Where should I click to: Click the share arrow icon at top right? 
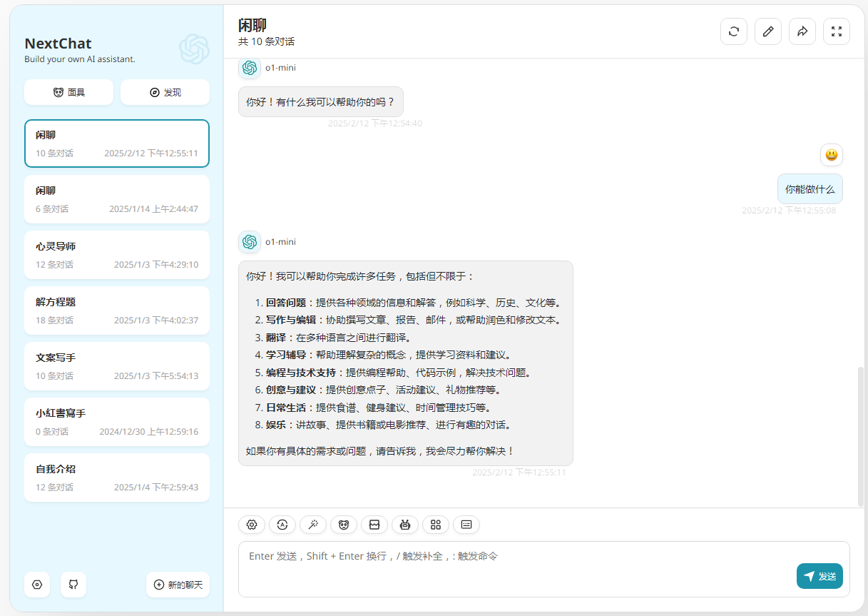[x=802, y=31]
